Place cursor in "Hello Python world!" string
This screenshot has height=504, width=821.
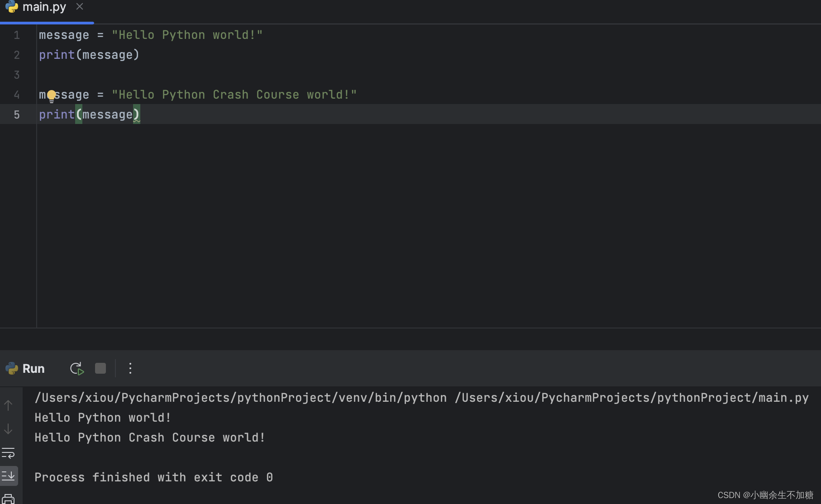point(187,35)
